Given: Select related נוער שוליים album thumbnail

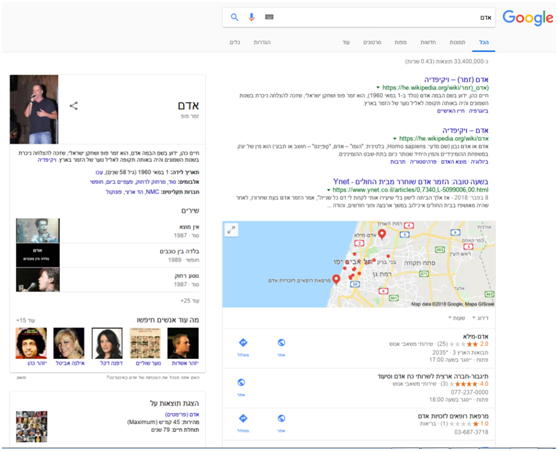Looking at the screenshot, I should point(145,343).
